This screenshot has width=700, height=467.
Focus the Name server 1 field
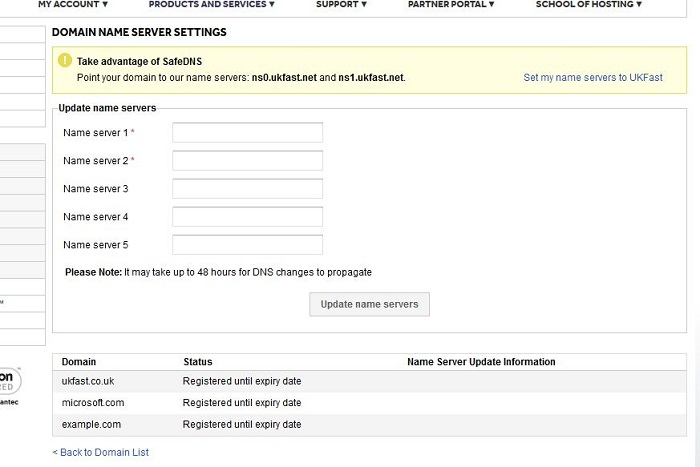click(247, 133)
